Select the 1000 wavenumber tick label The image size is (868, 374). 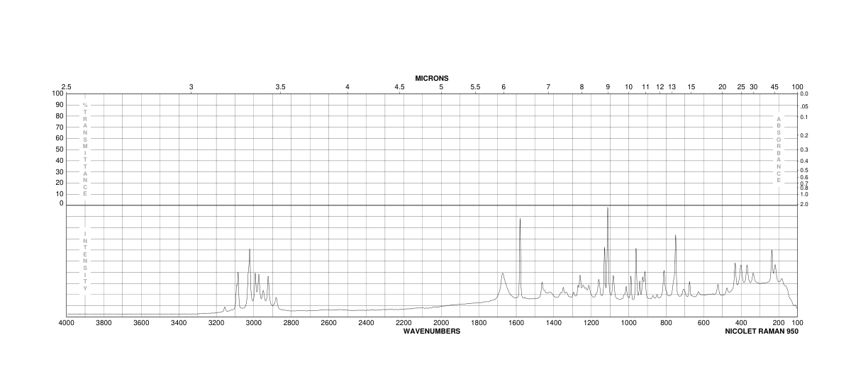pyautogui.click(x=628, y=323)
